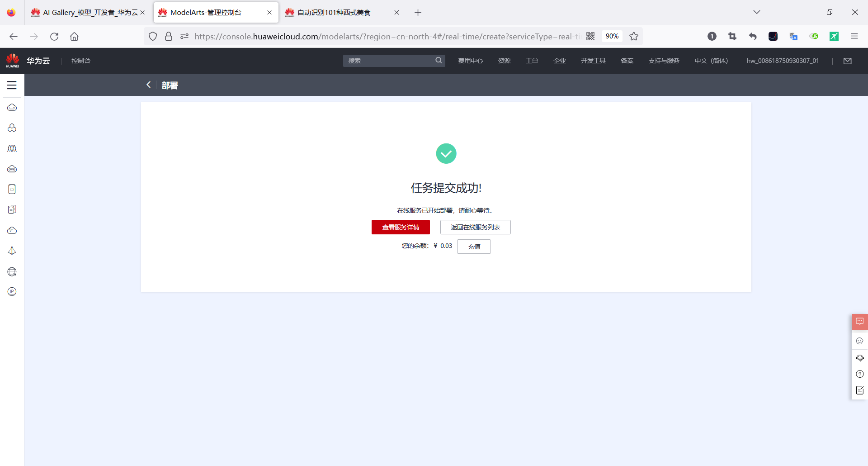The width and height of the screenshot is (868, 466).
Task: Click 充值 recharge button
Action: [474, 247]
